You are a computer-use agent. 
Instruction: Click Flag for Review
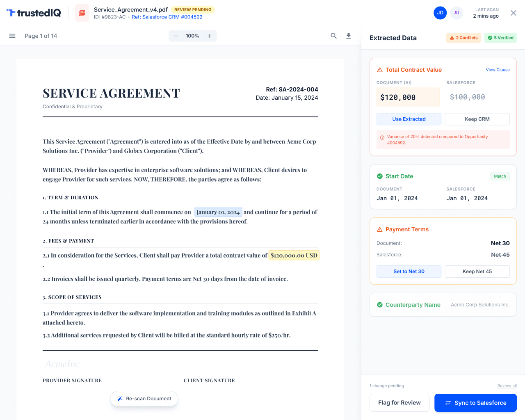(x=399, y=403)
